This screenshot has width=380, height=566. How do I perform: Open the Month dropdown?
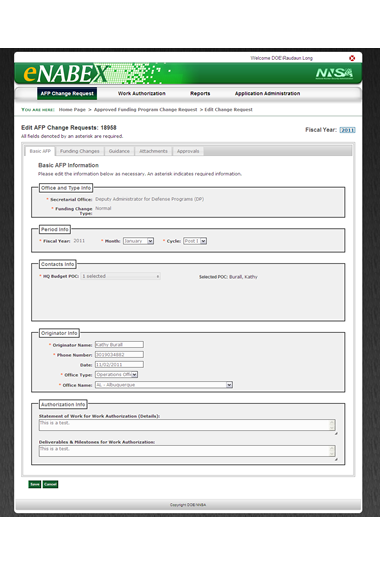139,241
